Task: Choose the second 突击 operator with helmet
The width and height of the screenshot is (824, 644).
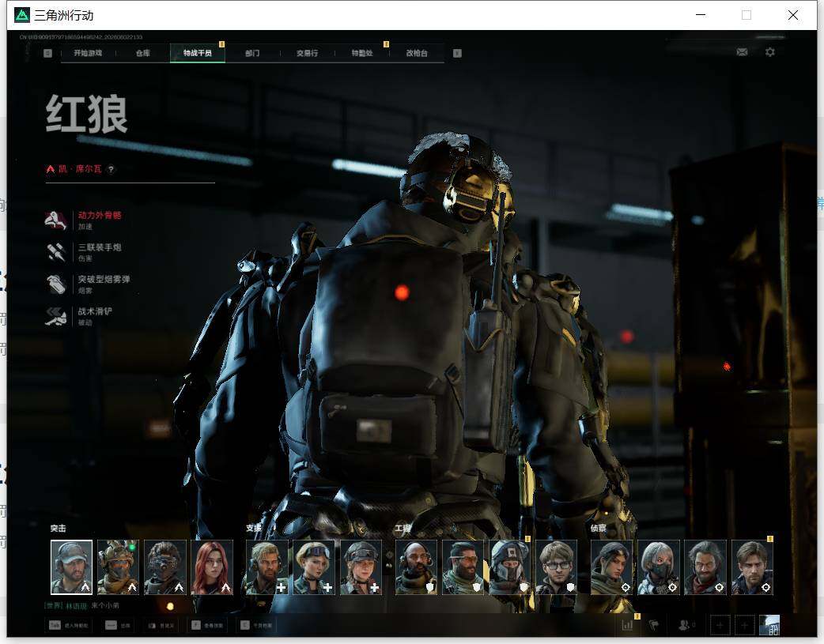Action: point(119,567)
